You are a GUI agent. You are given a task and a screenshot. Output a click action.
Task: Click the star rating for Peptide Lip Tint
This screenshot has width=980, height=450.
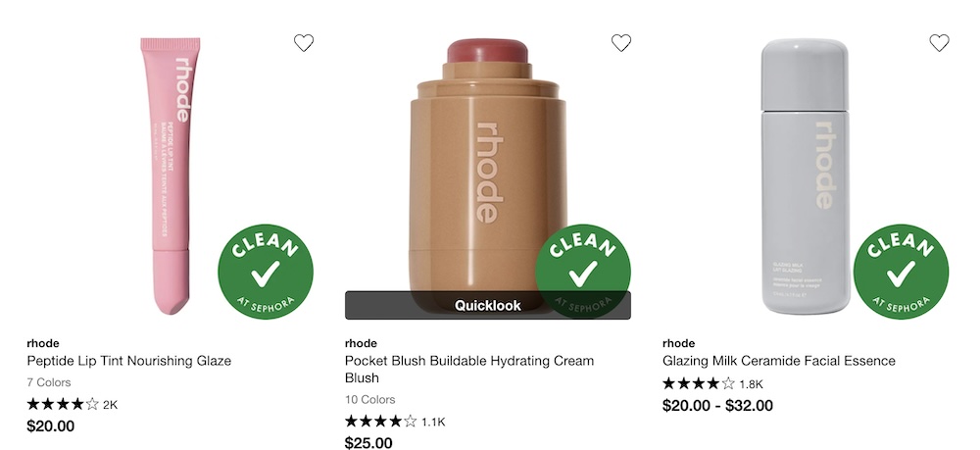63,404
